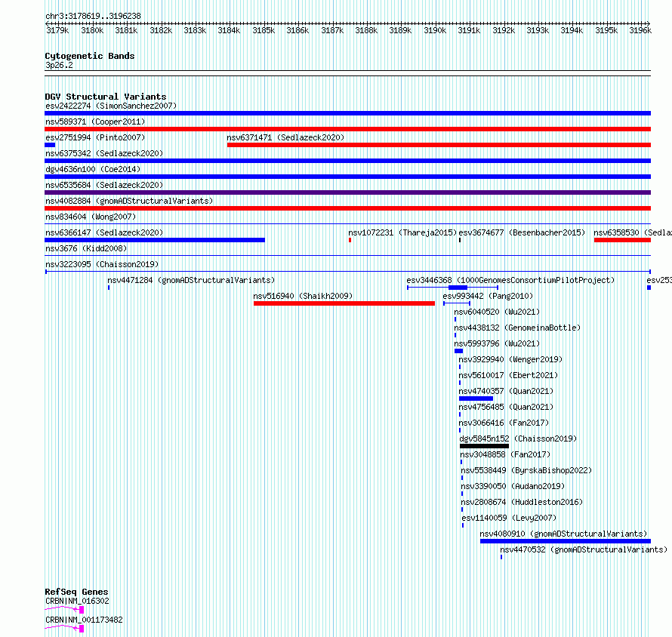
Task: Click the 3p26.2 band label
Action: (x=59, y=65)
